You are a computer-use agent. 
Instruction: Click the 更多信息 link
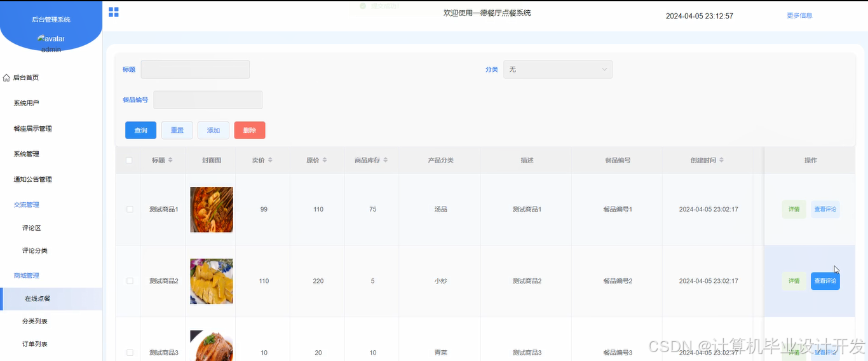799,15
